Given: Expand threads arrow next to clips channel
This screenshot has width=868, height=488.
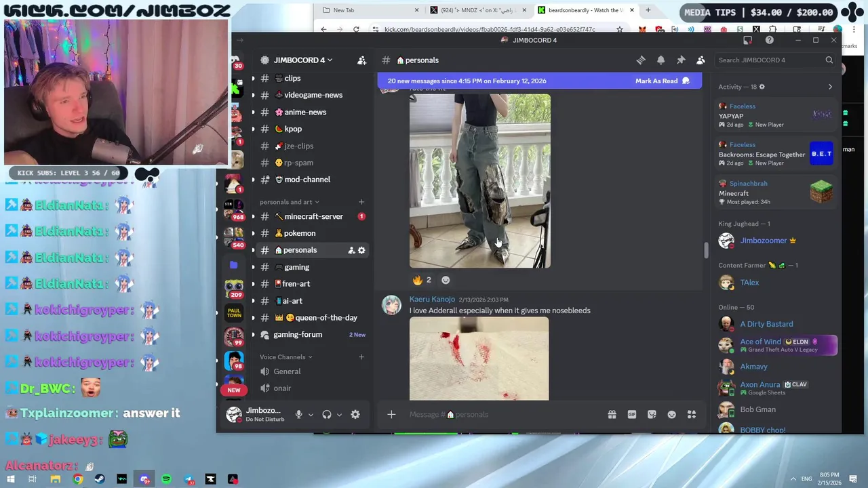Looking at the screenshot, I should click(x=253, y=79).
